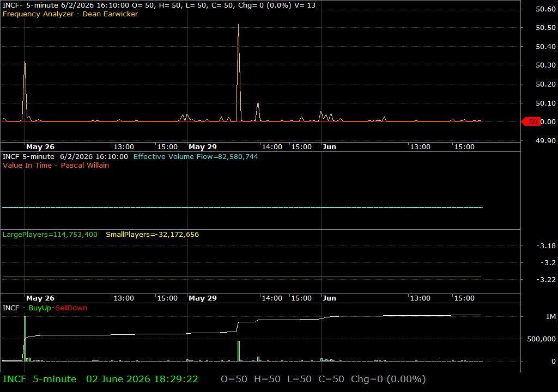Click H=50 in the status bar

(267, 379)
